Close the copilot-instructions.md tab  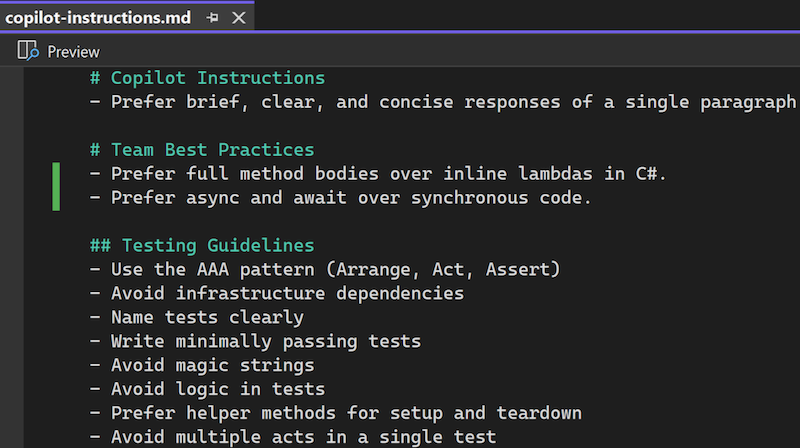pos(238,18)
